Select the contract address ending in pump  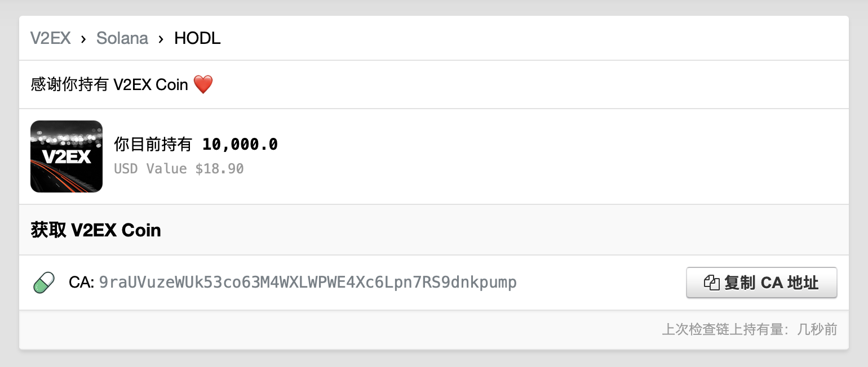click(x=308, y=282)
